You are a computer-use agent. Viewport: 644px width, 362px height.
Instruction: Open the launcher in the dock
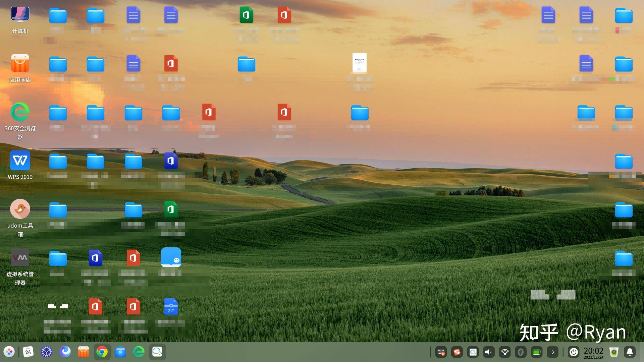click(9, 352)
